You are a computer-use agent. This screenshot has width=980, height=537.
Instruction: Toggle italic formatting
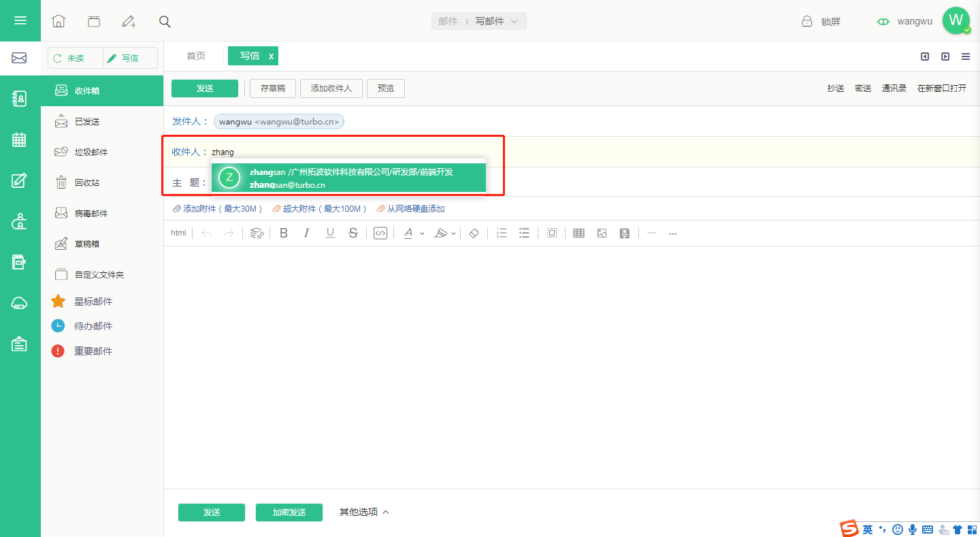coord(306,233)
